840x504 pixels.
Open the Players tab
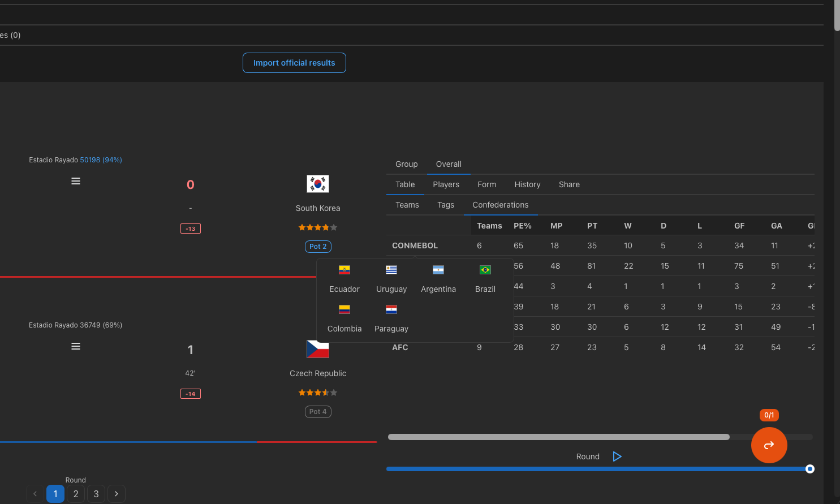(x=446, y=184)
